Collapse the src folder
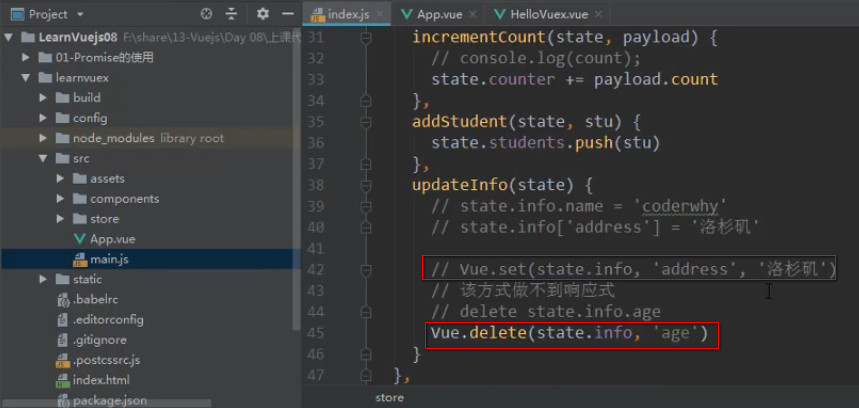Image resolution: width=859 pixels, height=408 pixels. (43, 159)
